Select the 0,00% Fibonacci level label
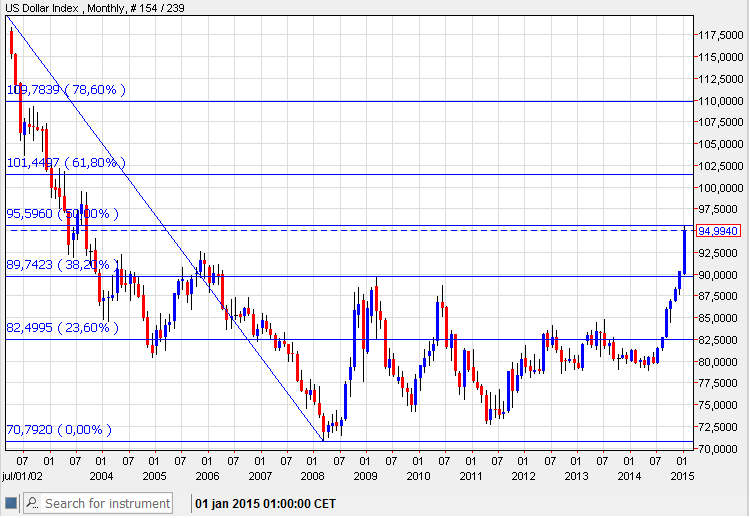Viewport: 750px width, 518px height. click(x=59, y=430)
